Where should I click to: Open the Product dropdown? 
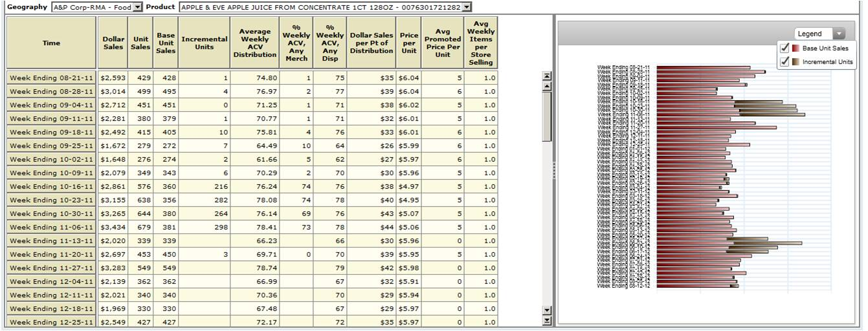(467, 7)
